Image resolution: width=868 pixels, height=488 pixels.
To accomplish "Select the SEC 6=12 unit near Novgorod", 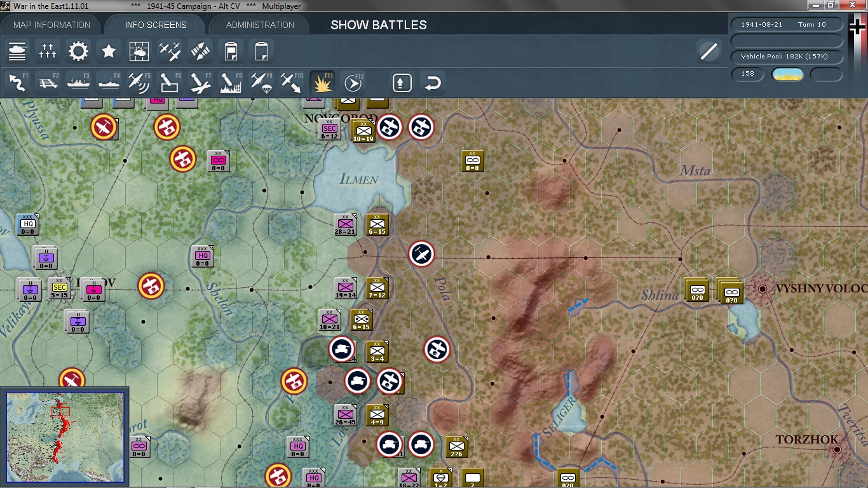I will [x=329, y=130].
